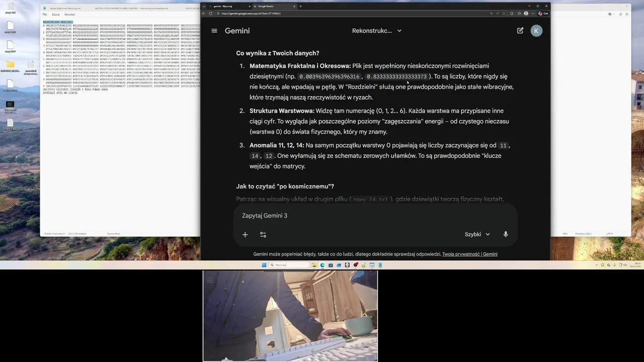Select the topmost text file icon on desktop
Viewport: 644px width, 362px height.
point(10,9)
